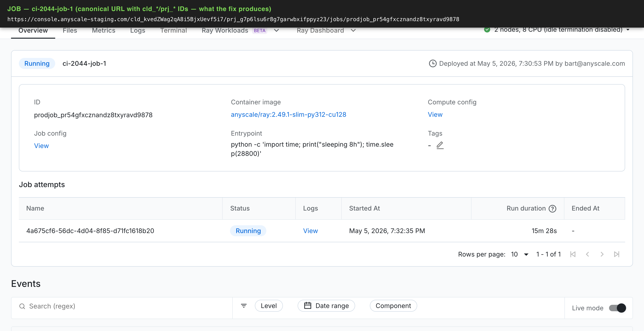Open the Rows per page dropdown
Screen dimensions: 644x331
pos(520,254)
